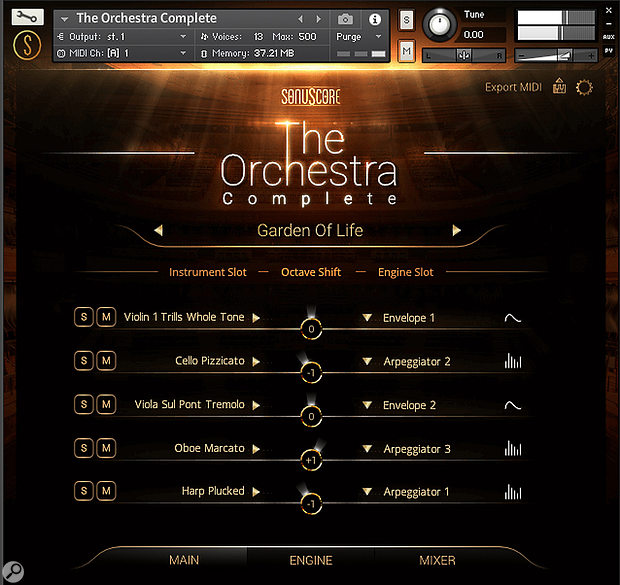The width and height of the screenshot is (620, 585).
Task: Click the Garden Of Life preset name
Action: click(310, 230)
